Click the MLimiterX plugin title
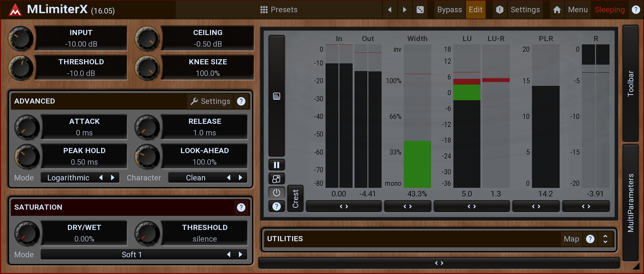 click(57, 9)
